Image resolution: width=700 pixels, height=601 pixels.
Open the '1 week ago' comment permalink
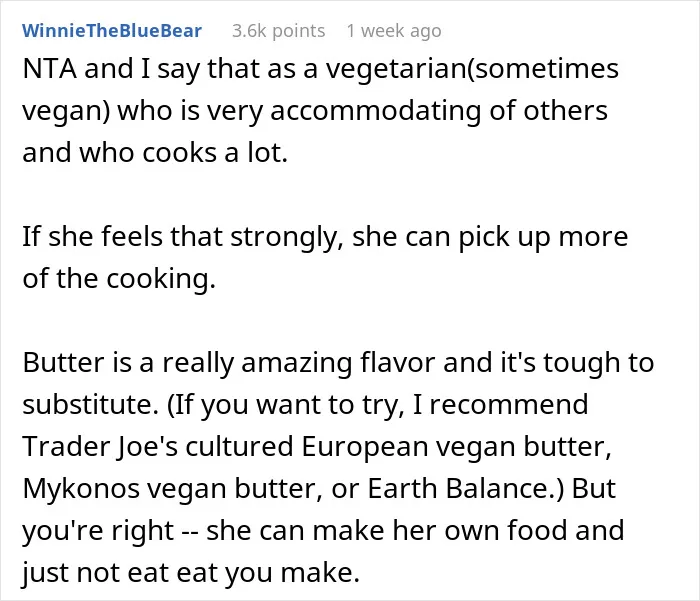[x=394, y=31]
